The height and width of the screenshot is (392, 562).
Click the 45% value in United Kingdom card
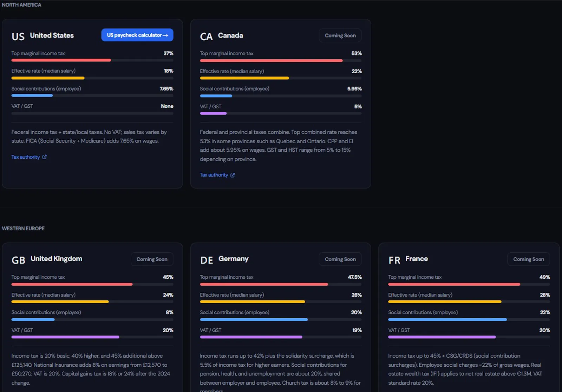168,277
